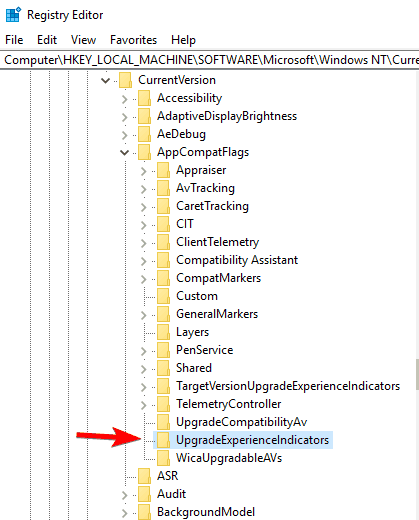Screen dimensions: 419x520
Task: Expand the PenService key
Action: coord(144,351)
